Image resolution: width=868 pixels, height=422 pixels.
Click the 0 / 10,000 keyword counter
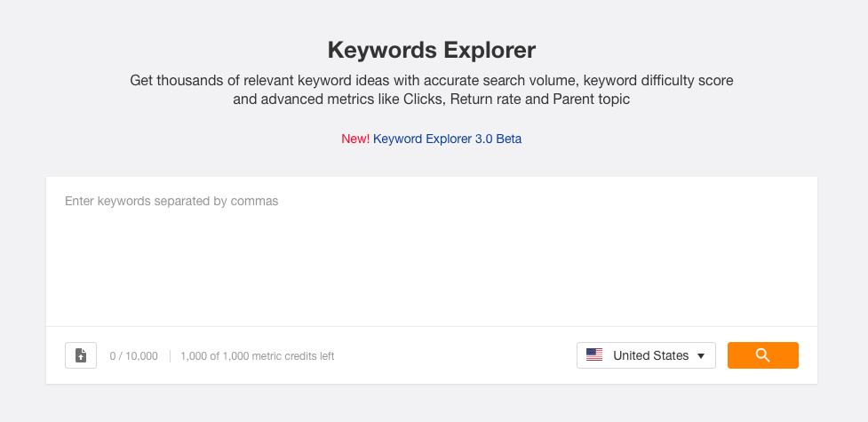(x=133, y=356)
